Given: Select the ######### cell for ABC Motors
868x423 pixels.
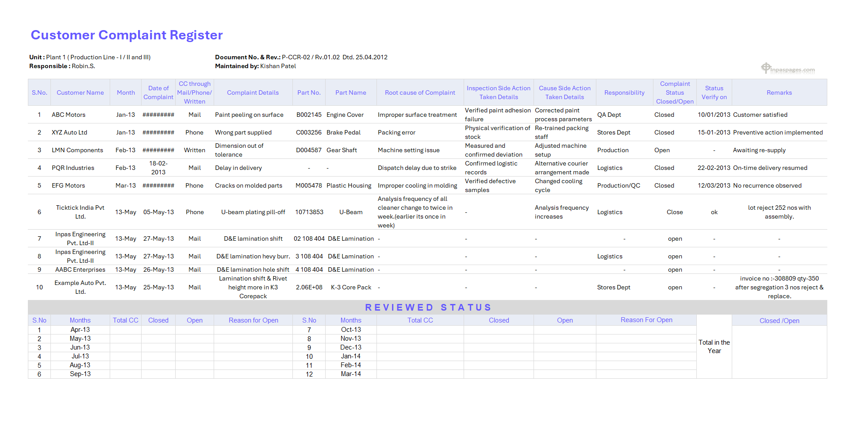Looking at the screenshot, I should pos(158,115).
